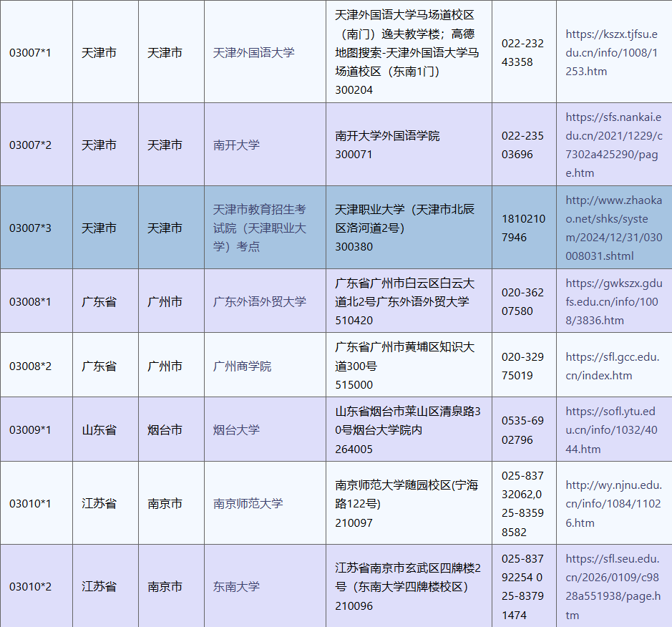
Task: Click the 东南大学 link
Action: (236, 586)
